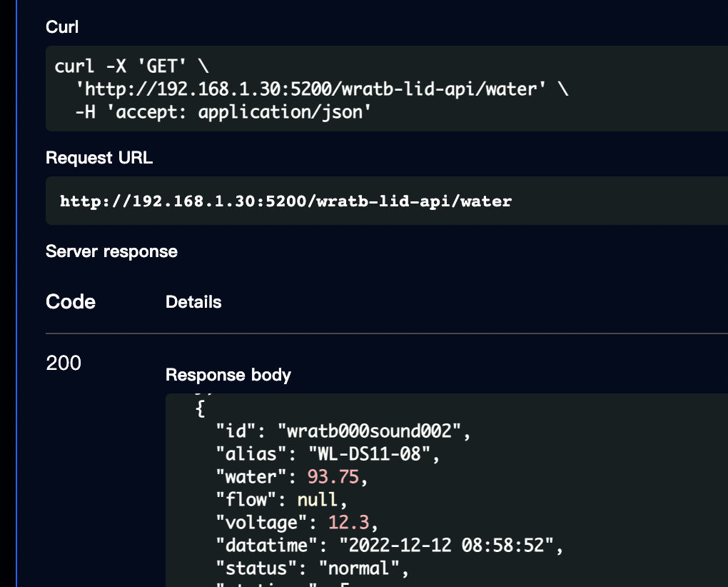Click the Server response heading
Screen dimensions: 728x587
tap(111, 251)
